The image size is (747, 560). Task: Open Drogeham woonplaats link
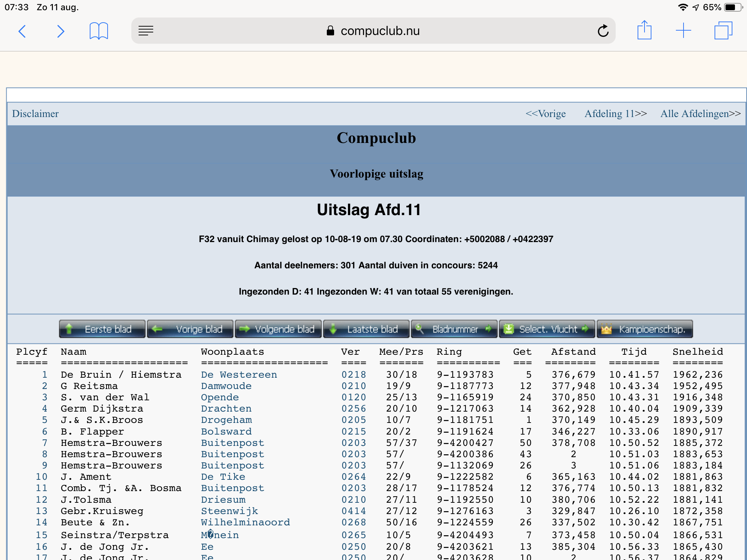click(226, 420)
